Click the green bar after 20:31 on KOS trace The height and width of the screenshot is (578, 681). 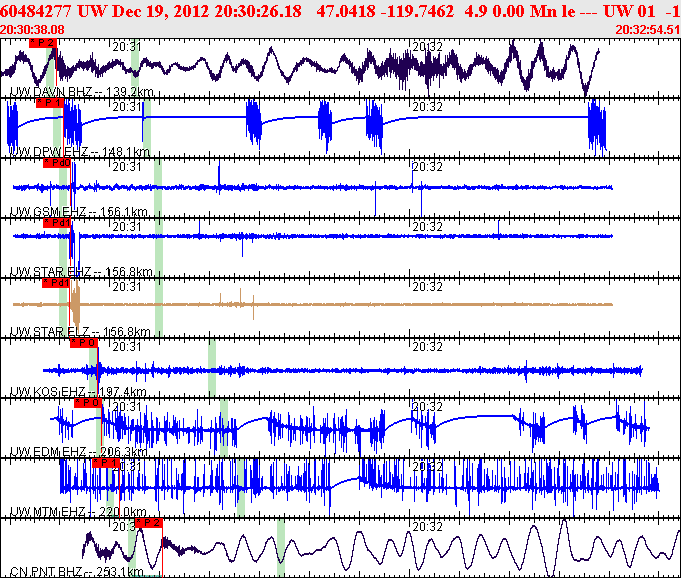pyautogui.click(x=212, y=368)
